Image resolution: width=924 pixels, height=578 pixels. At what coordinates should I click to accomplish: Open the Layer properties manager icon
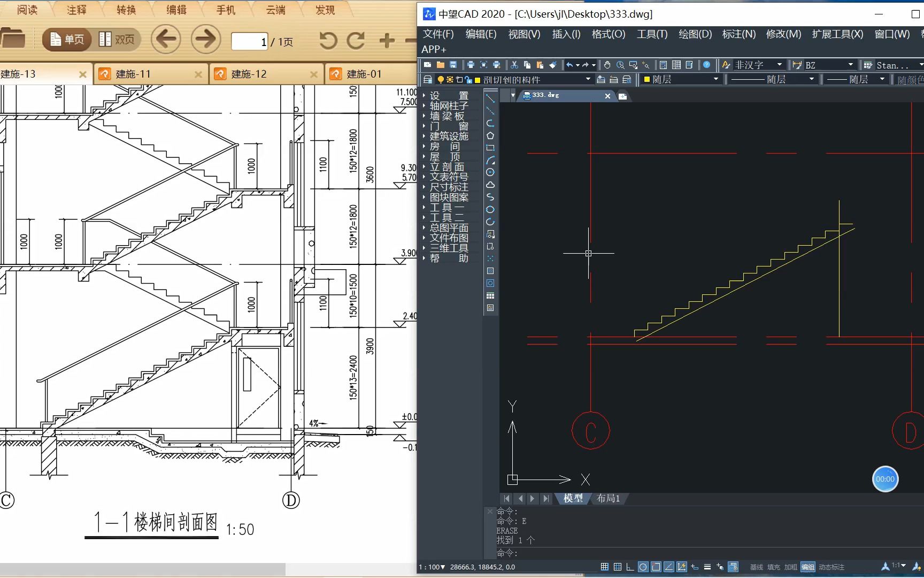tap(428, 79)
